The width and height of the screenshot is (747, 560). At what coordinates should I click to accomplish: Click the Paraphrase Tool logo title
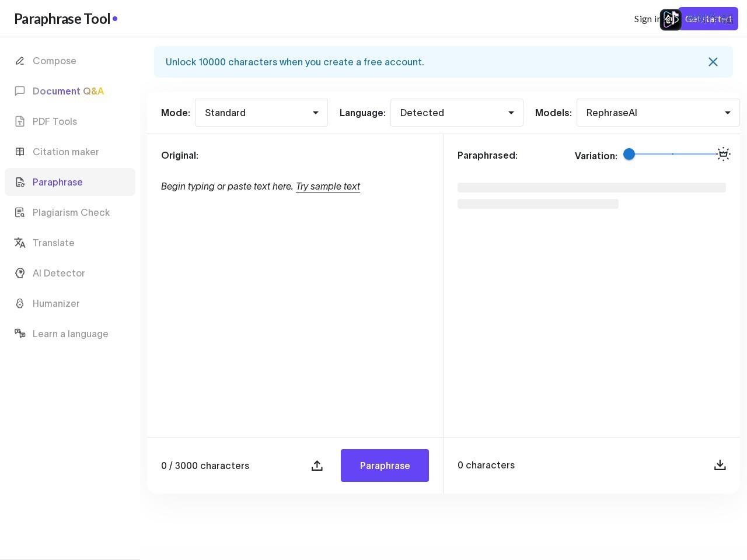pyautogui.click(x=66, y=19)
